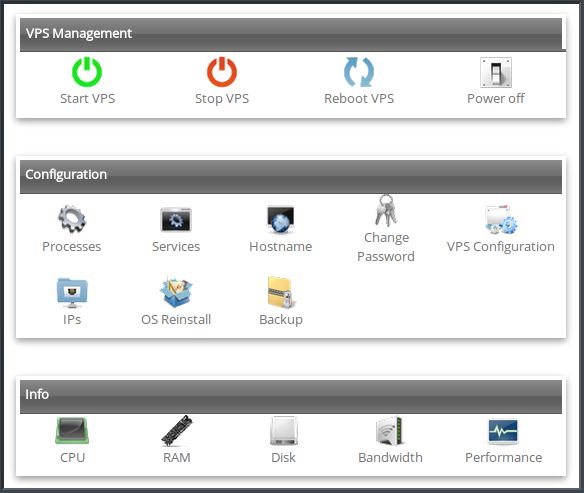Open the Services icon
The image size is (584, 493).
point(176,219)
